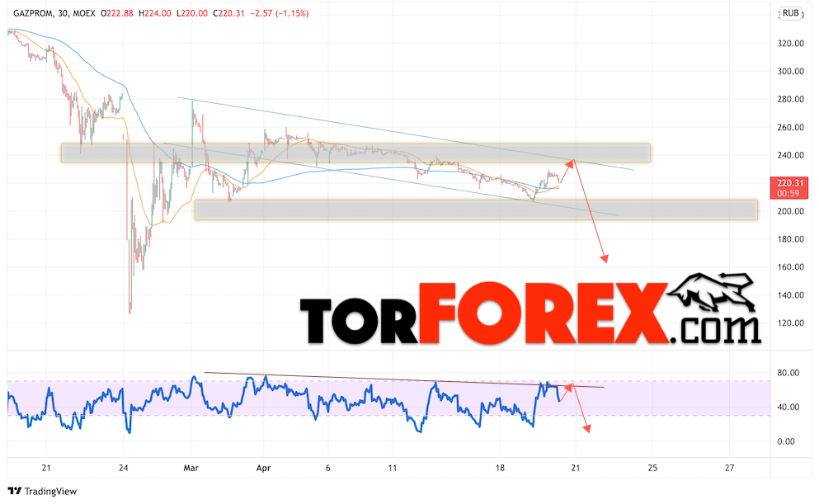This screenshot has height=504, width=819.
Task: Click the H224.00 high value
Action: click(x=154, y=13)
